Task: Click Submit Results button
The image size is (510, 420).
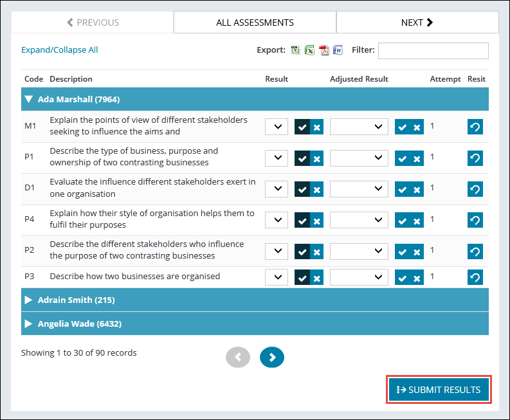Action: (439, 390)
